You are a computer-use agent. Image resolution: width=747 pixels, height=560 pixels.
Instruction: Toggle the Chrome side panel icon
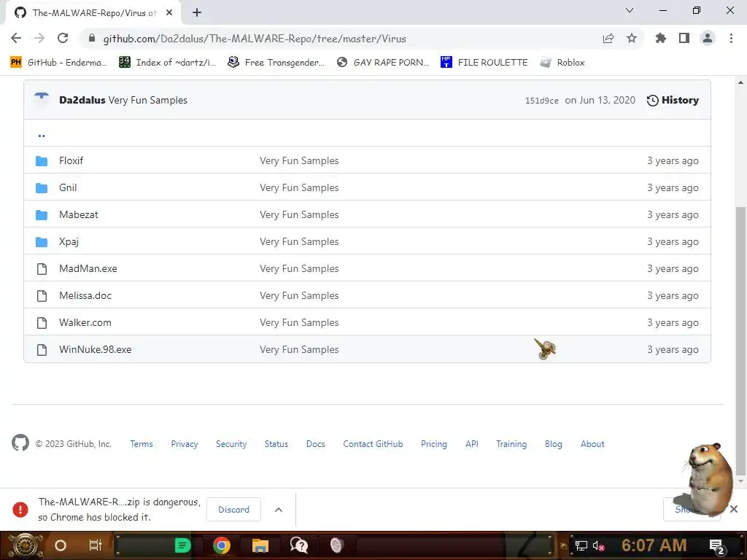click(x=684, y=38)
